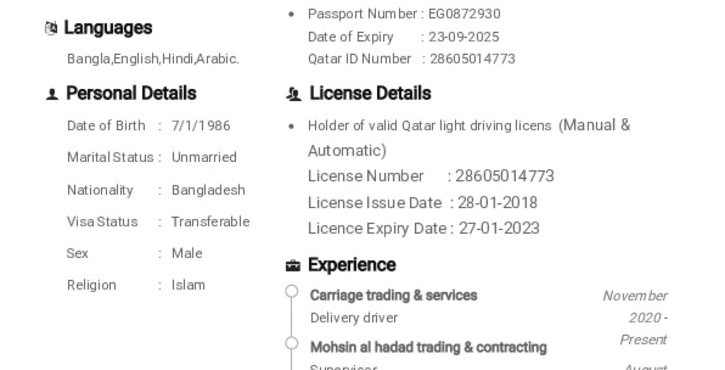Click the Licence Expiry Date 27-01-2023
Viewport: 725px width, 370px height.
(x=499, y=228)
